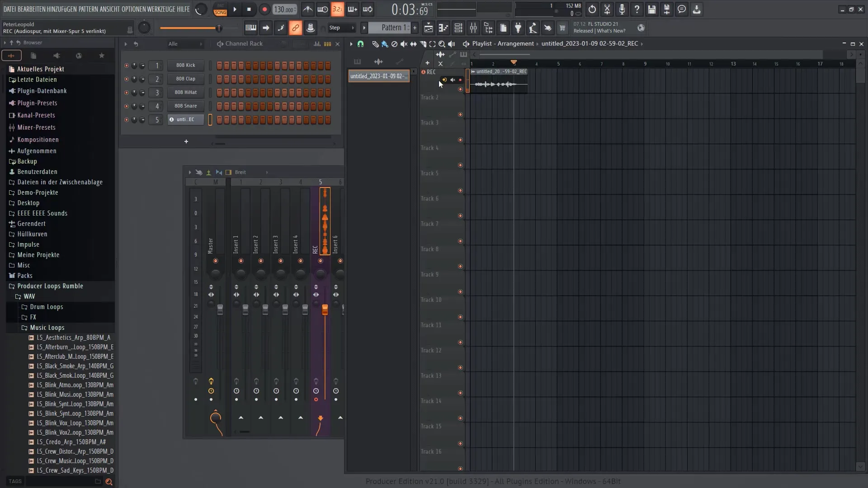The height and width of the screenshot is (488, 868).
Task: Click the metronome icon in transport
Action: pos(308,9)
